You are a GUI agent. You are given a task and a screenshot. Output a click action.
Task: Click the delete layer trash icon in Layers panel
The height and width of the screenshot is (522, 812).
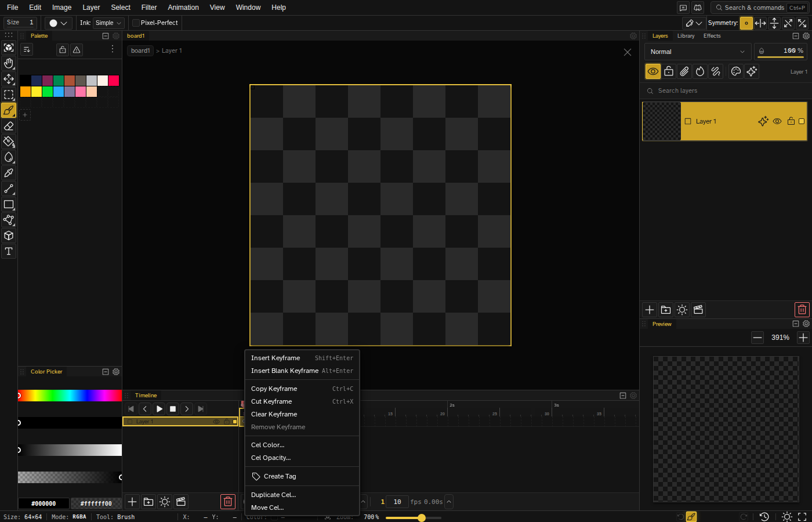(802, 310)
